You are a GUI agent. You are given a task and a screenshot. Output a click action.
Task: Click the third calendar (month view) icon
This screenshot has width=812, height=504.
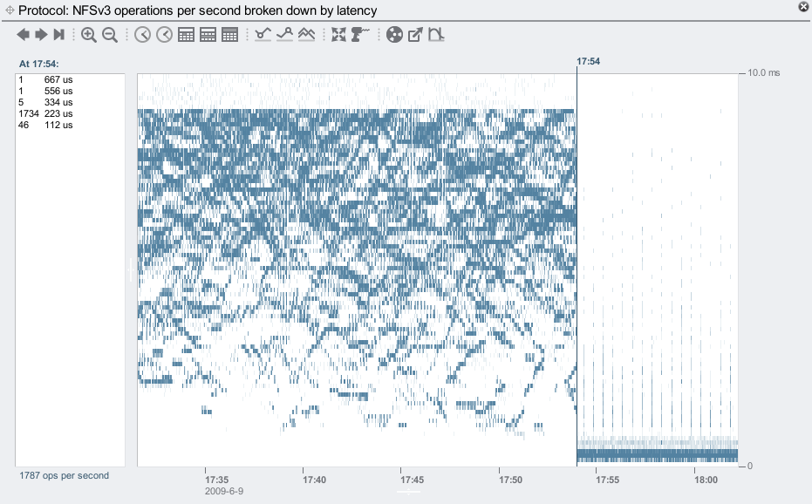230,35
